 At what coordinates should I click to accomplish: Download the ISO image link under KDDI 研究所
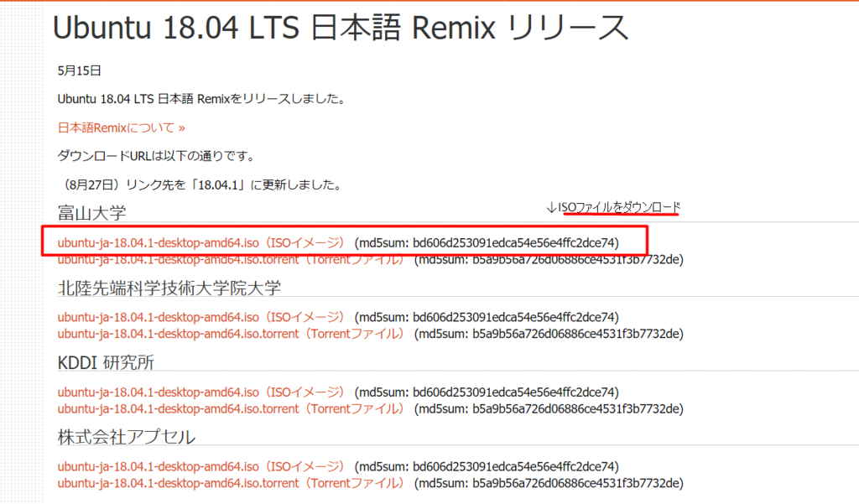point(201,392)
